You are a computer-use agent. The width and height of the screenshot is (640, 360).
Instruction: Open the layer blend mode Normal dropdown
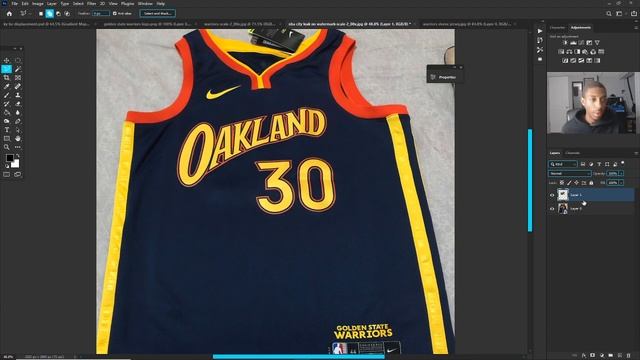(x=569, y=173)
